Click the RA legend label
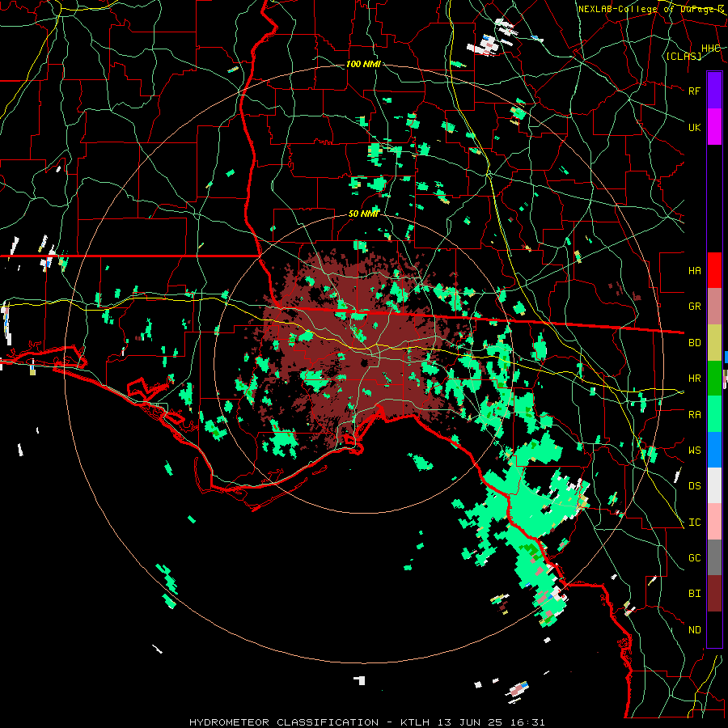 click(694, 415)
